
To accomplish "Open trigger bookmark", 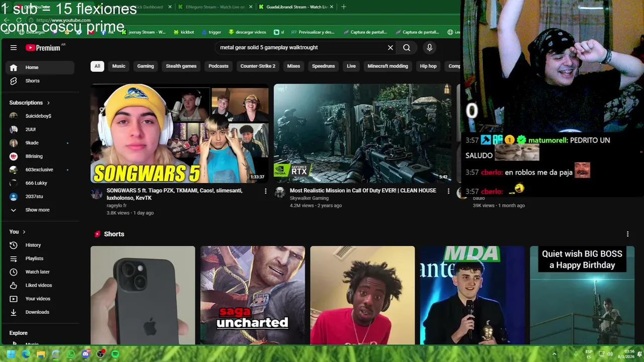I will [x=211, y=32].
